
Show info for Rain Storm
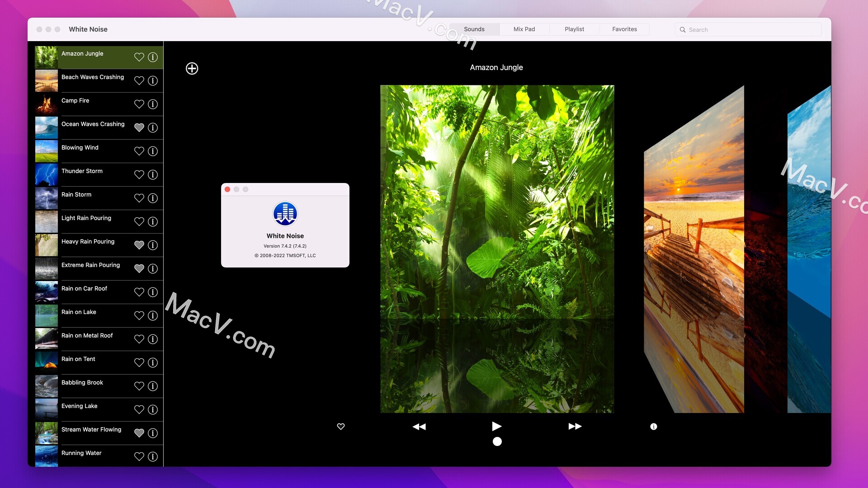click(x=153, y=198)
